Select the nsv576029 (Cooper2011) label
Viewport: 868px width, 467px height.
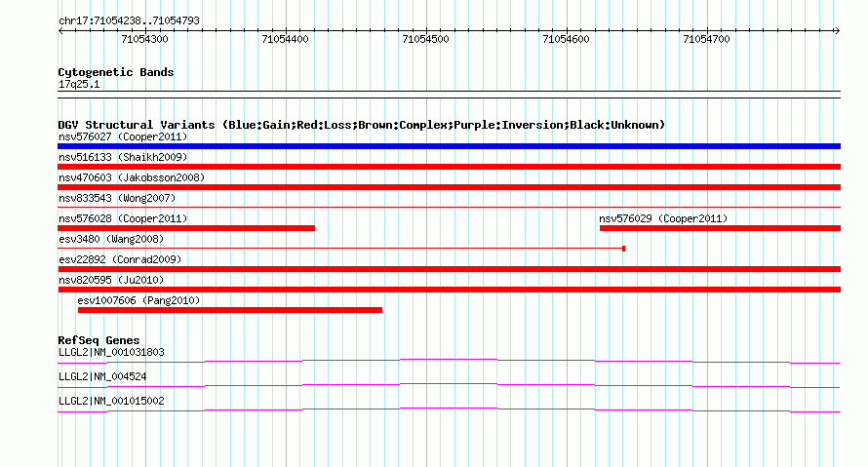pyautogui.click(x=663, y=218)
